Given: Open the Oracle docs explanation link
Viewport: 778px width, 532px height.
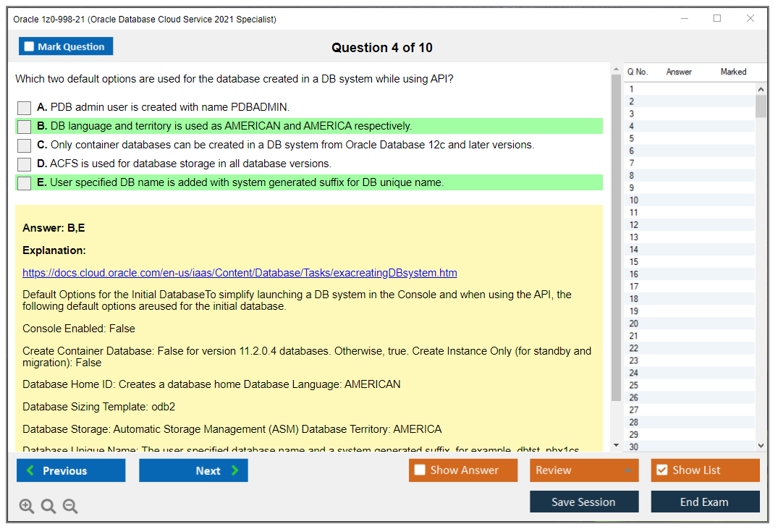Looking at the screenshot, I should pyautogui.click(x=240, y=273).
